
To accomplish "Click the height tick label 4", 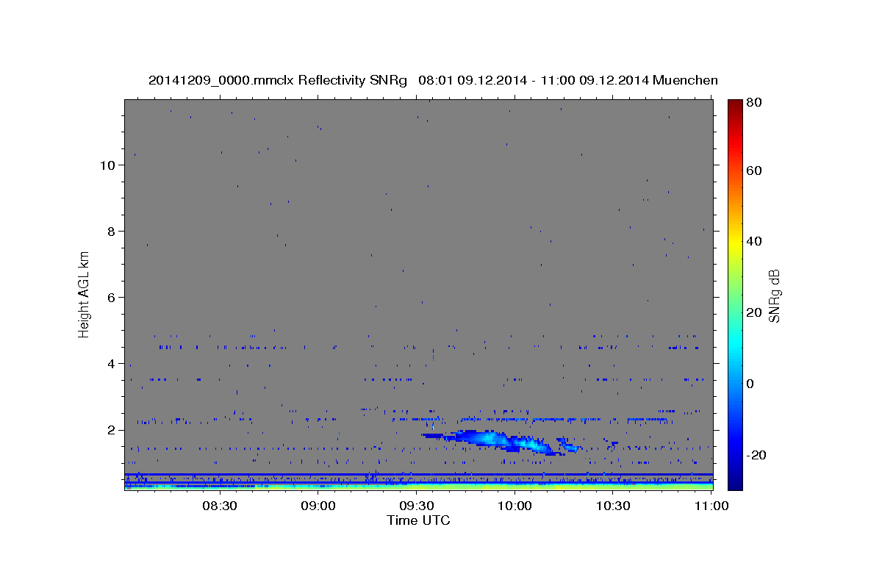I will pyautogui.click(x=111, y=364).
